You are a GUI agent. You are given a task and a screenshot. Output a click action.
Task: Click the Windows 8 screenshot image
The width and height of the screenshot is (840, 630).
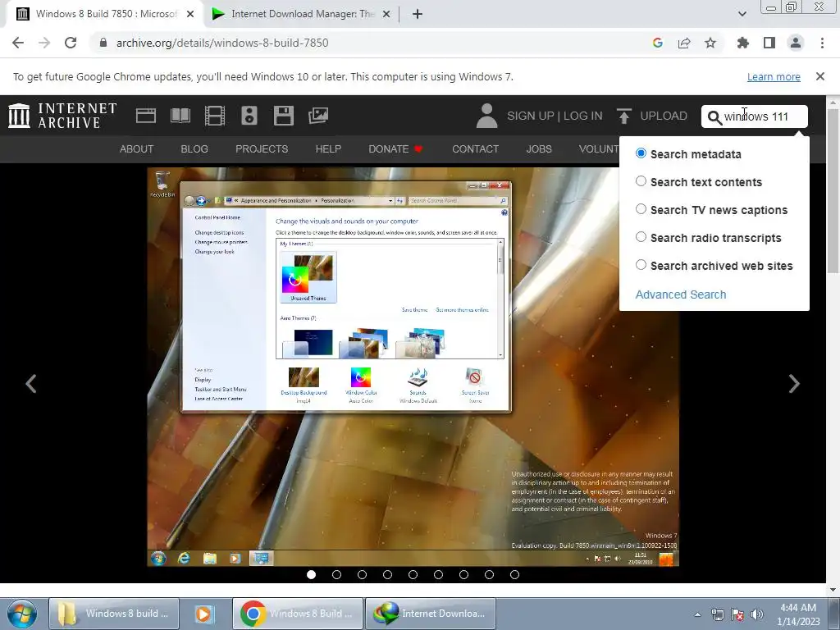coord(413,367)
